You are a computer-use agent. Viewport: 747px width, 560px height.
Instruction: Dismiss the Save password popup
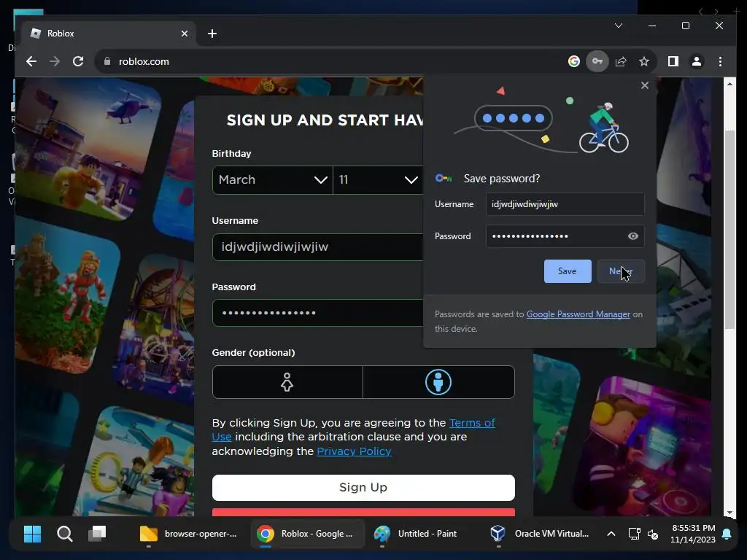coord(645,85)
